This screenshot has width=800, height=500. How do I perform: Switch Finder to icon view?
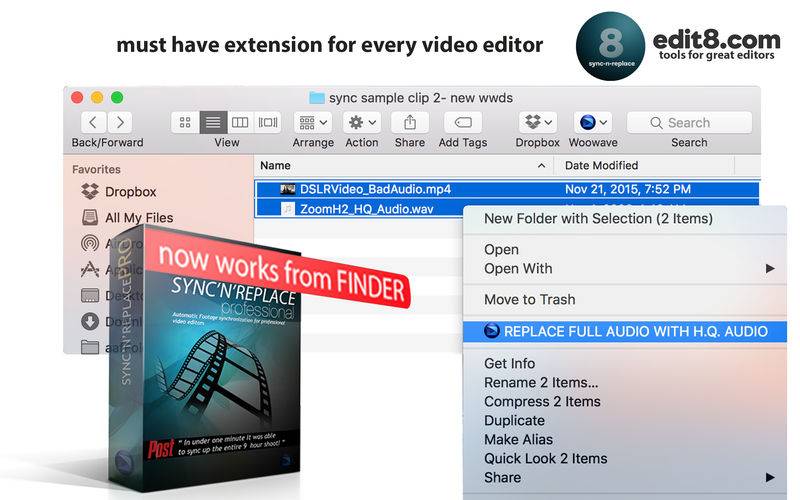pos(185,122)
